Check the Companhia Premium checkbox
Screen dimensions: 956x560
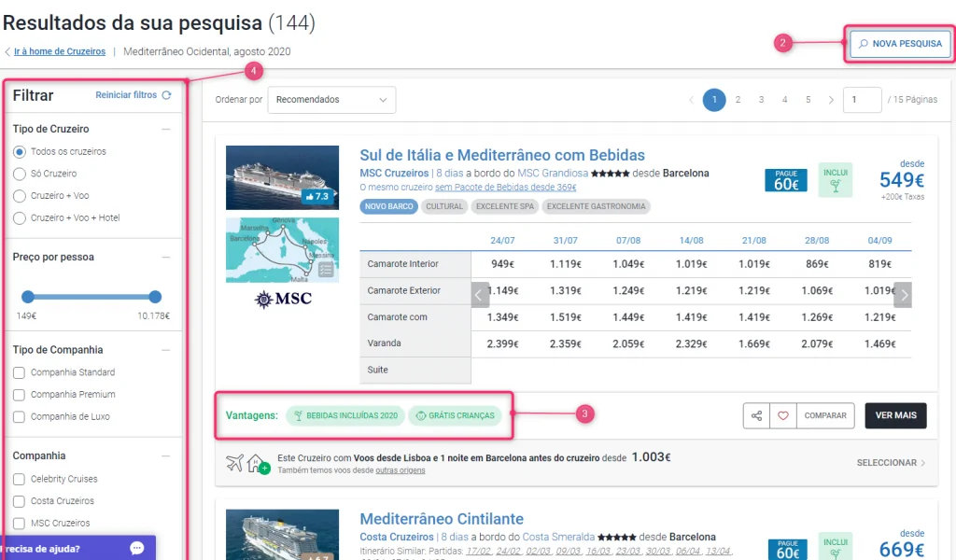click(20, 395)
